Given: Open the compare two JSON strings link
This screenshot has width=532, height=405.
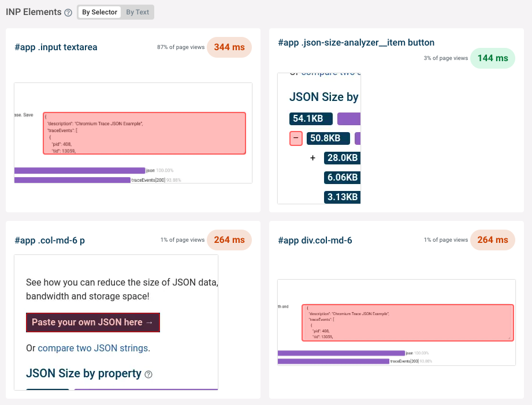Looking at the screenshot, I should tap(92, 348).
